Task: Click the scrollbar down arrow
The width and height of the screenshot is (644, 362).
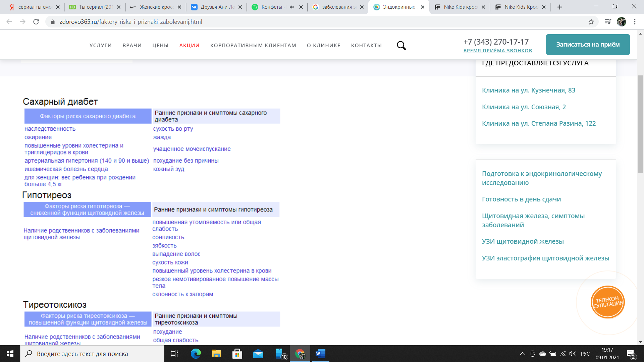Action: (x=640, y=342)
